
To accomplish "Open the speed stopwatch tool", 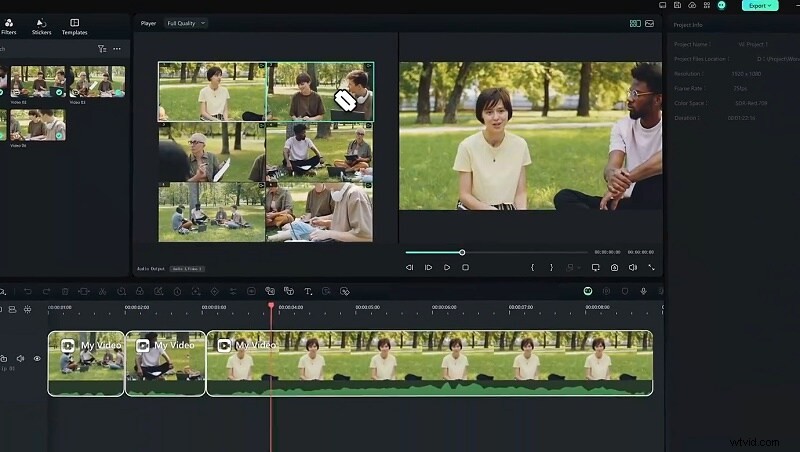I will (177, 291).
